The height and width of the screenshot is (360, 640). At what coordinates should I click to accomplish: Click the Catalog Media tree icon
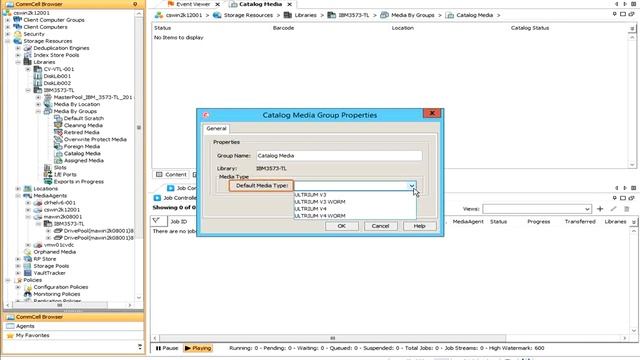click(x=58, y=153)
